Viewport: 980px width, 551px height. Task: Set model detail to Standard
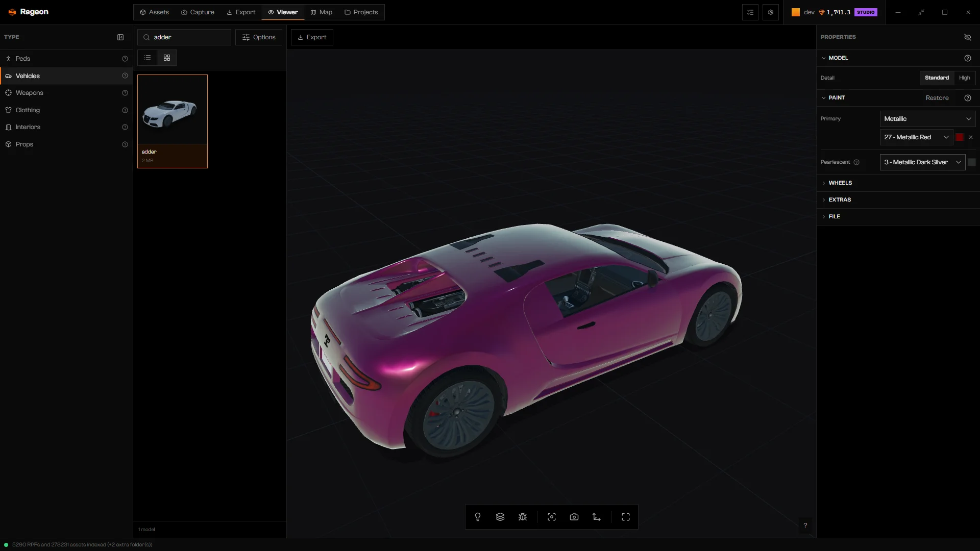tap(937, 78)
